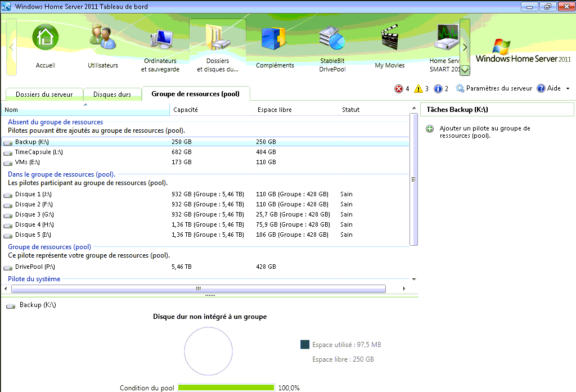Click the Espace utilisé color swatch
The image size is (576, 392).
(x=305, y=345)
